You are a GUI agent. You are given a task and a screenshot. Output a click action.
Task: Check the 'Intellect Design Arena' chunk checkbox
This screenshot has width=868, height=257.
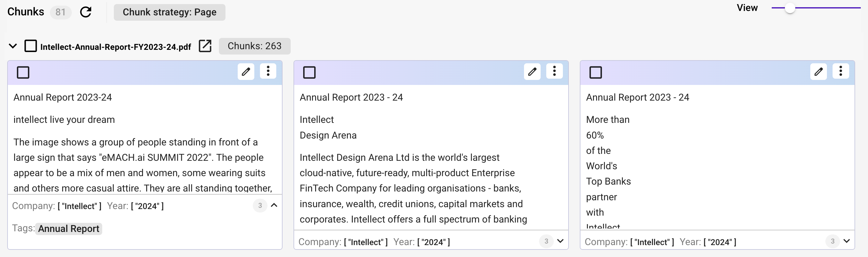pos(309,72)
